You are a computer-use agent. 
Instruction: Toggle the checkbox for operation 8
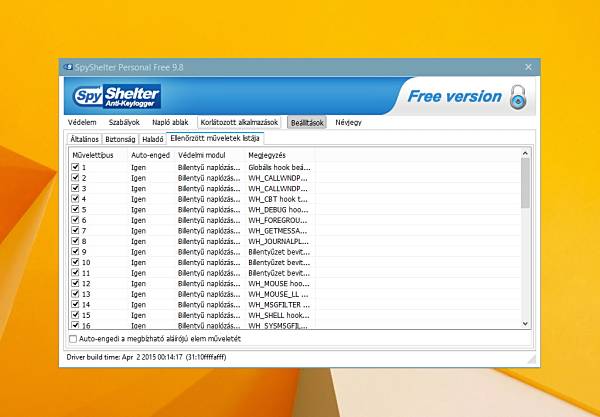coord(75,241)
